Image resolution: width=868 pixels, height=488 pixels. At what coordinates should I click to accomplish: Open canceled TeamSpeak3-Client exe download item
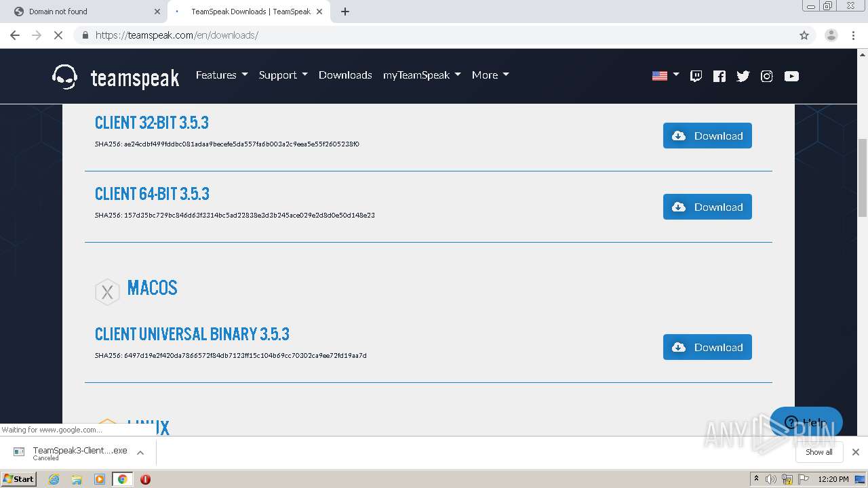point(71,453)
